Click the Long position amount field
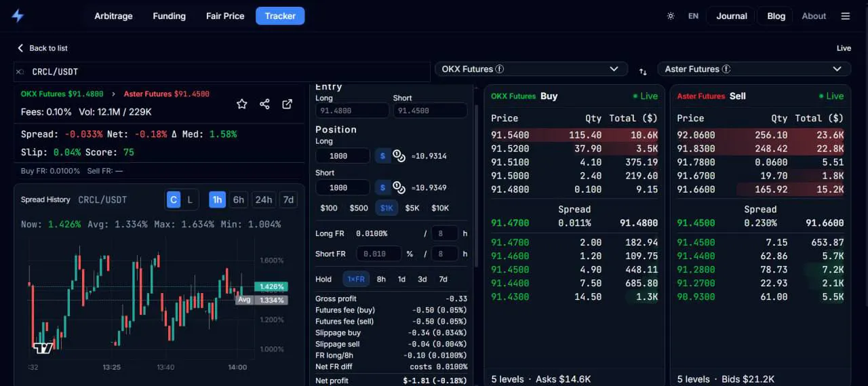Viewport: 868px width, 386px height. (342, 156)
